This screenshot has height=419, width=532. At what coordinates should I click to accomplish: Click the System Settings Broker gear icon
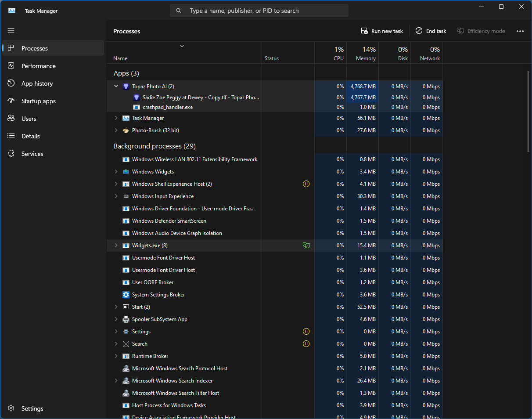[x=126, y=295]
